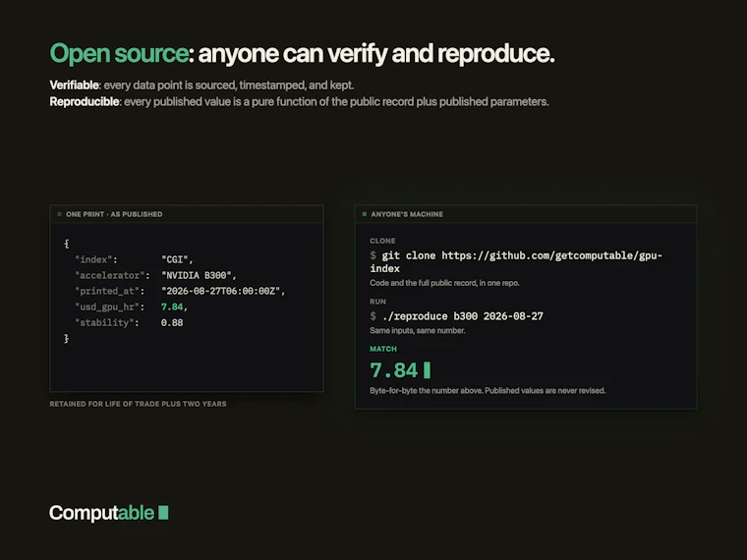
Task: Click the green cursor after the match value 7.84
Action: pyautogui.click(x=427, y=370)
